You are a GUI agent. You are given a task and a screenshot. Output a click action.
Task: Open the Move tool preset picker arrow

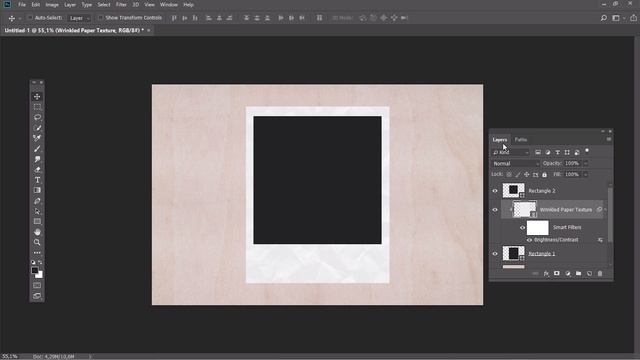(20, 18)
